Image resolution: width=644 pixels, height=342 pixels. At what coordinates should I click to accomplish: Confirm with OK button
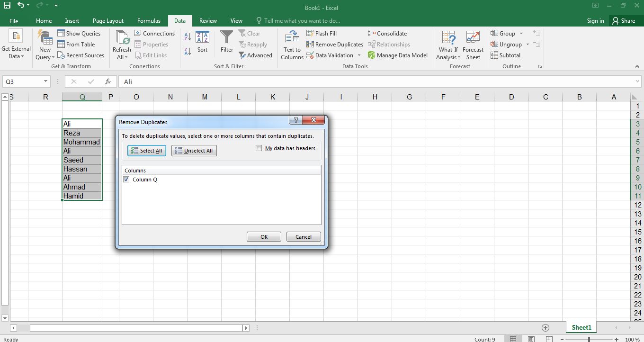point(264,237)
